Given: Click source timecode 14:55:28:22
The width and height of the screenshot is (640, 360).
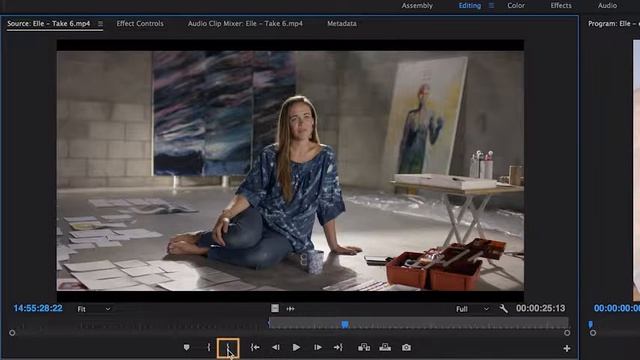Looking at the screenshot, I should [38, 308].
